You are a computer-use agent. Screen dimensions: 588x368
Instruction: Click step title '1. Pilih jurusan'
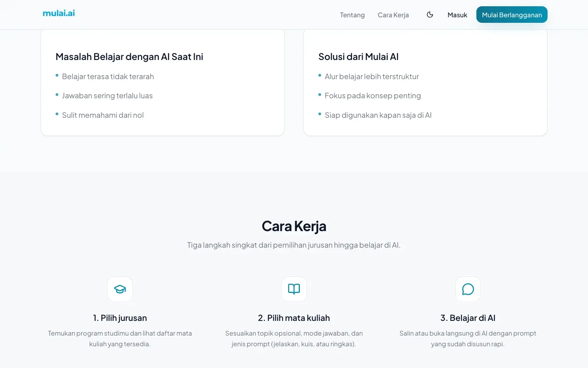(120, 318)
